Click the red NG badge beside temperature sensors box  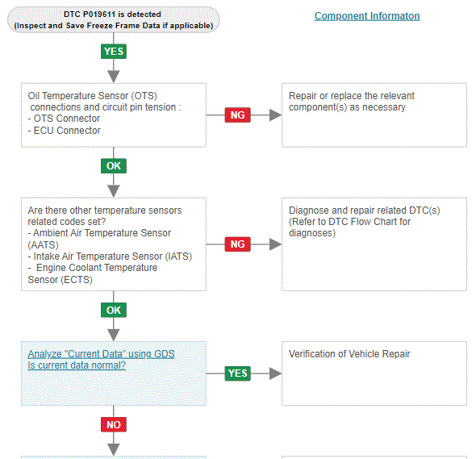tap(238, 244)
